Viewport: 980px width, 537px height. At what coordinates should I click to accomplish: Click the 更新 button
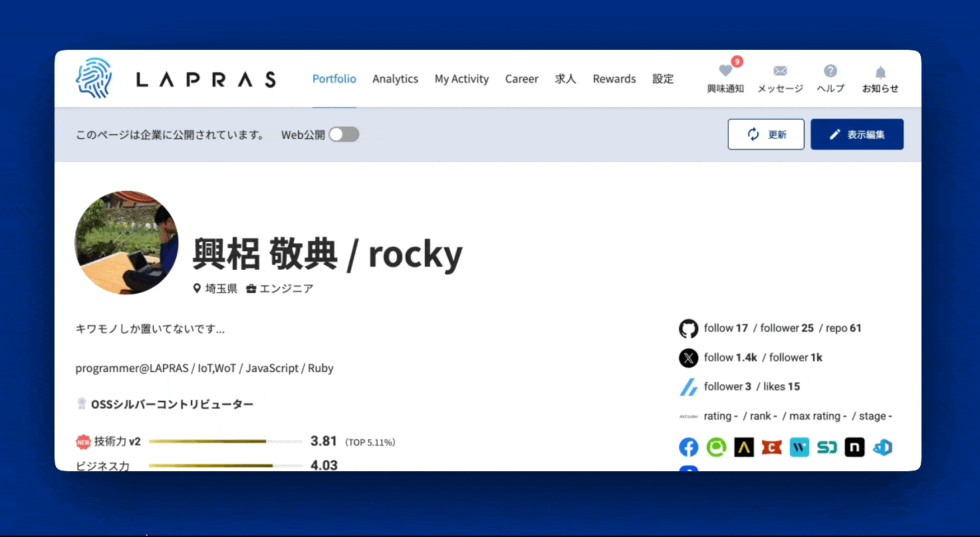[x=766, y=134]
